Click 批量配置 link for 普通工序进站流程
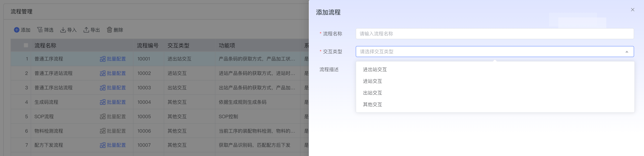This screenshot has width=644, height=156. (116, 74)
